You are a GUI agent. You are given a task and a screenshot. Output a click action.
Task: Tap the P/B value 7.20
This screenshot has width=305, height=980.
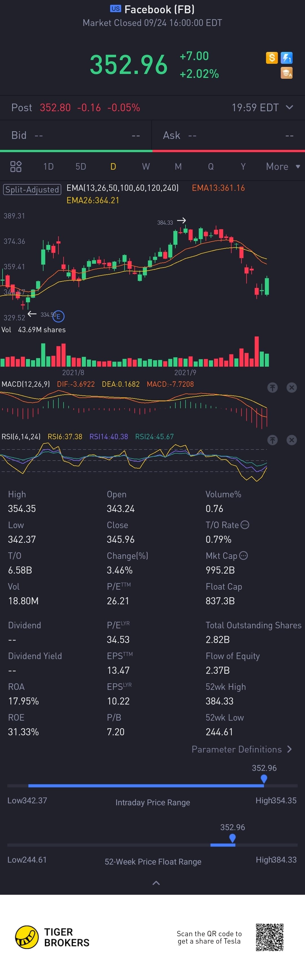[116, 732]
